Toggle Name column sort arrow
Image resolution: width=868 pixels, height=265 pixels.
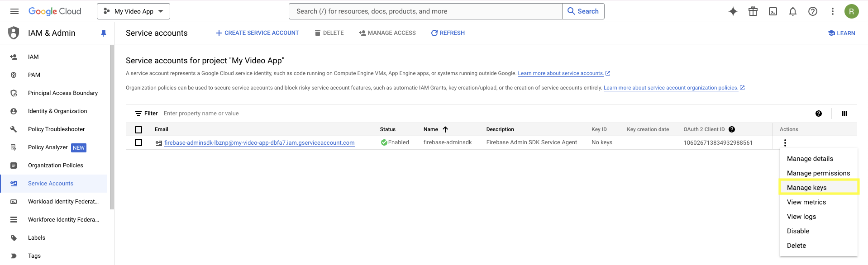click(x=445, y=129)
